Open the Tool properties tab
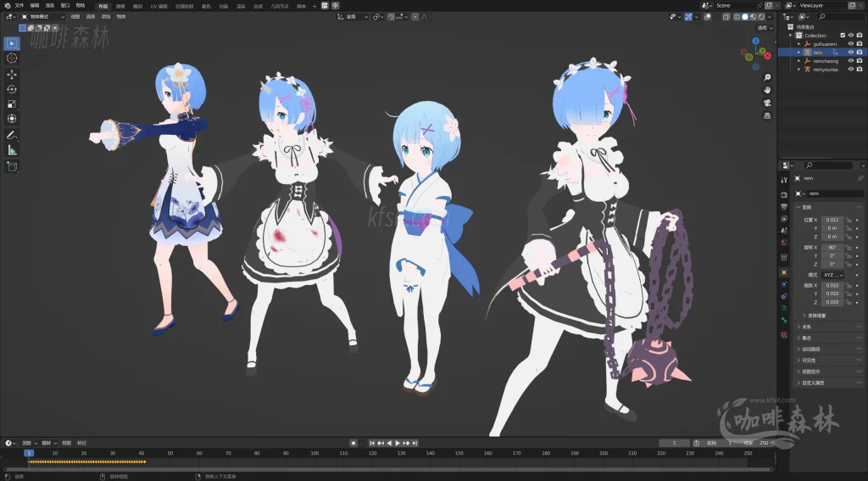 [784, 180]
